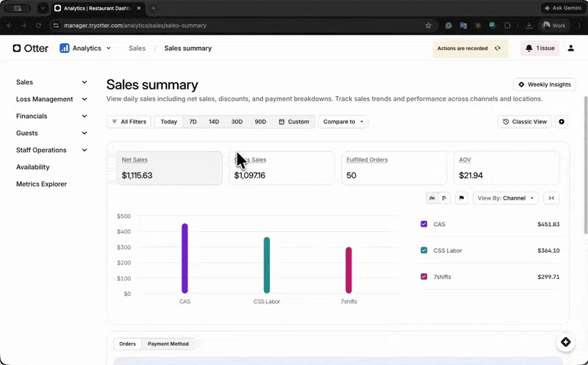Viewport: 588px width, 365px height.
Task: Click the teal CSS Labor bar
Action: [267, 265]
